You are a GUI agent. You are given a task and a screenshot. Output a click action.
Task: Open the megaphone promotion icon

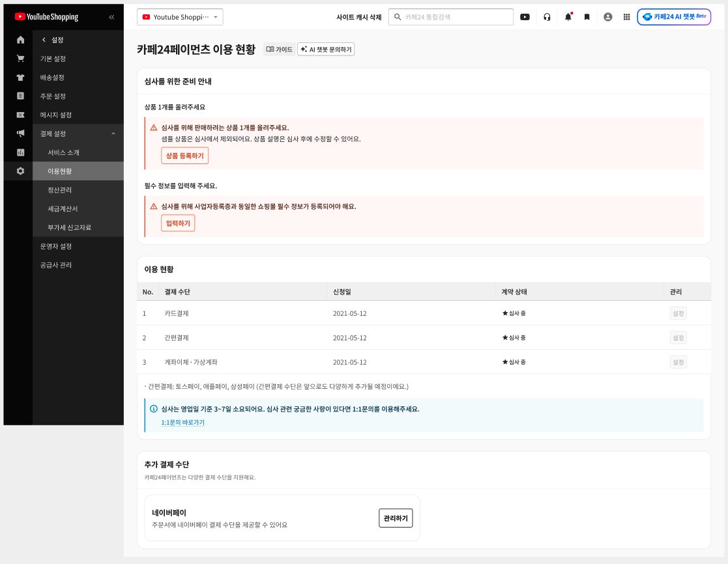[20, 134]
